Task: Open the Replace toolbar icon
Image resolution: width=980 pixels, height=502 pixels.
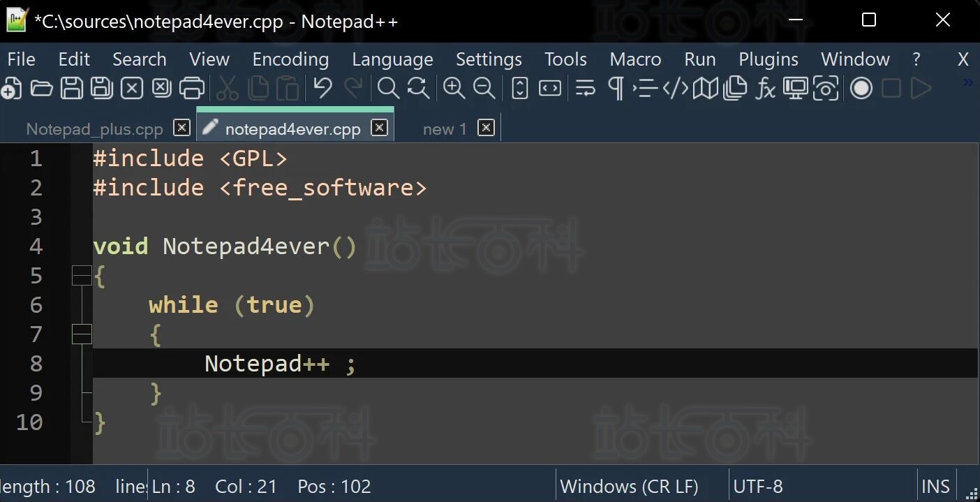Action: click(x=418, y=89)
